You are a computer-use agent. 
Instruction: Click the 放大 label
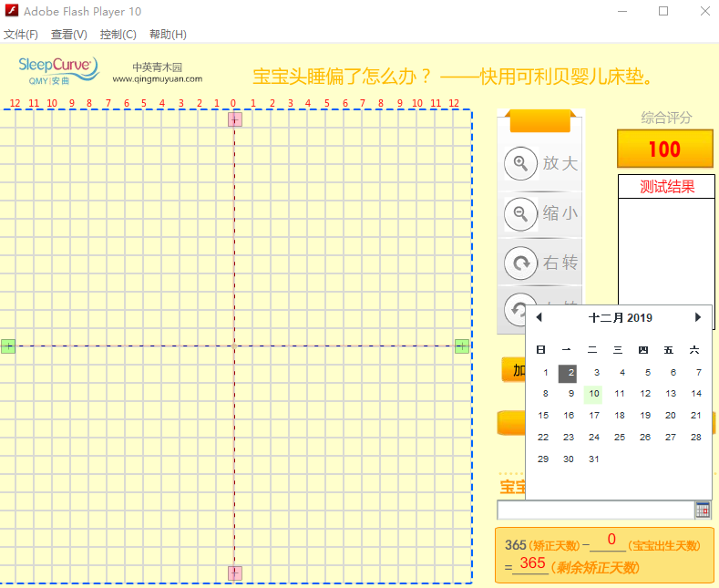pos(560,163)
